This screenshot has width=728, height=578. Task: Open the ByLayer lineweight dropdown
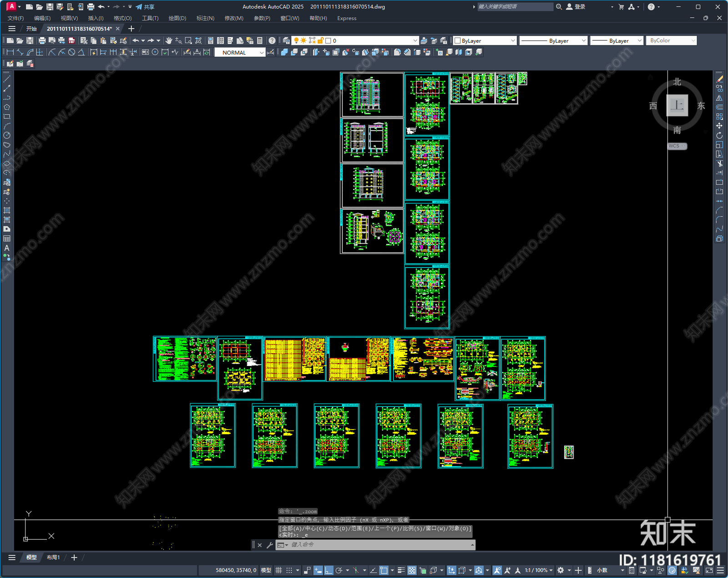click(x=617, y=41)
